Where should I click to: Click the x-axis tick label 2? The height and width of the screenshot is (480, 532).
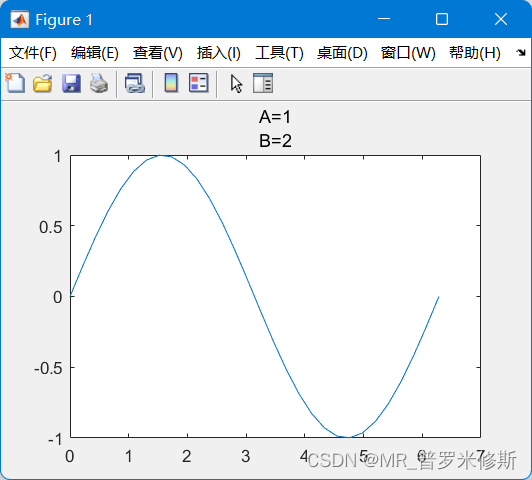(187, 456)
